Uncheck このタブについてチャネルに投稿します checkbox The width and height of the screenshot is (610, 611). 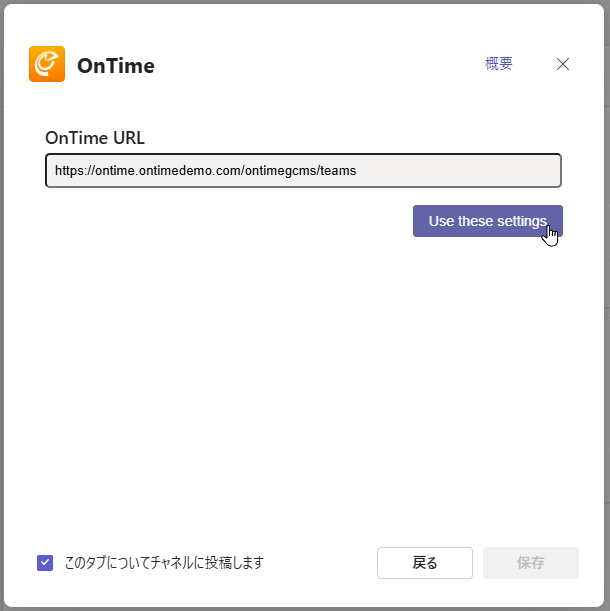(45, 563)
